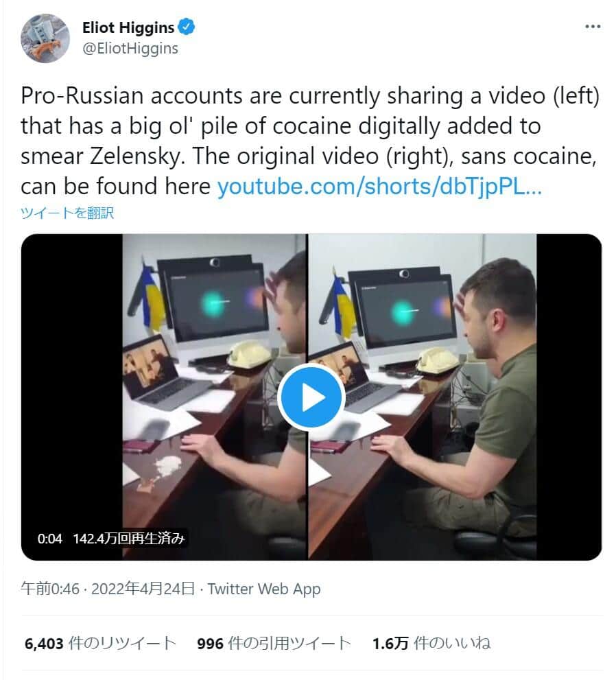616x680 pixels.
Task: View the 1.6万 件のいいね list
Action: pos(431,643)
